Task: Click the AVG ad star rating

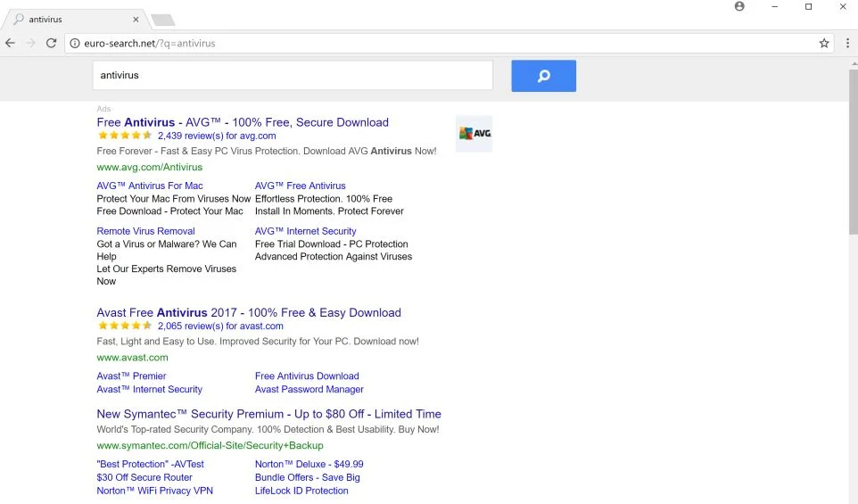Action: point(125,136)
